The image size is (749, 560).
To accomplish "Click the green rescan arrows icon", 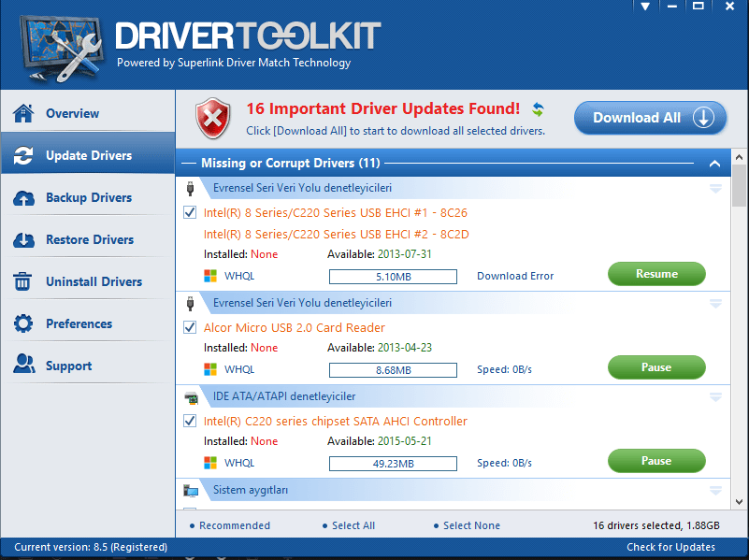I will click(538, 109).
